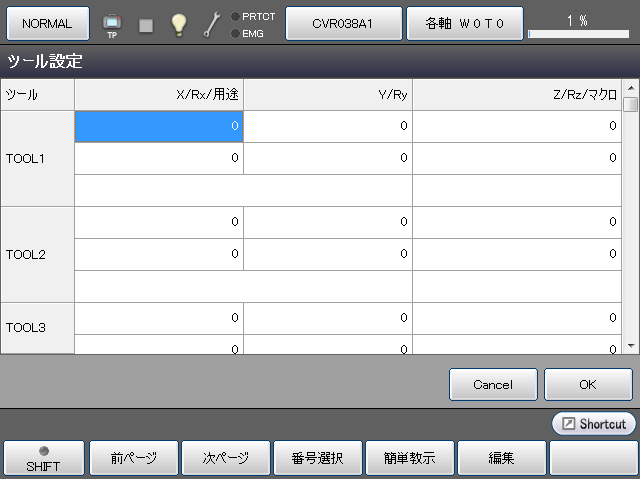
Task: Go to previous page with 前ページ
Action: 133,458
